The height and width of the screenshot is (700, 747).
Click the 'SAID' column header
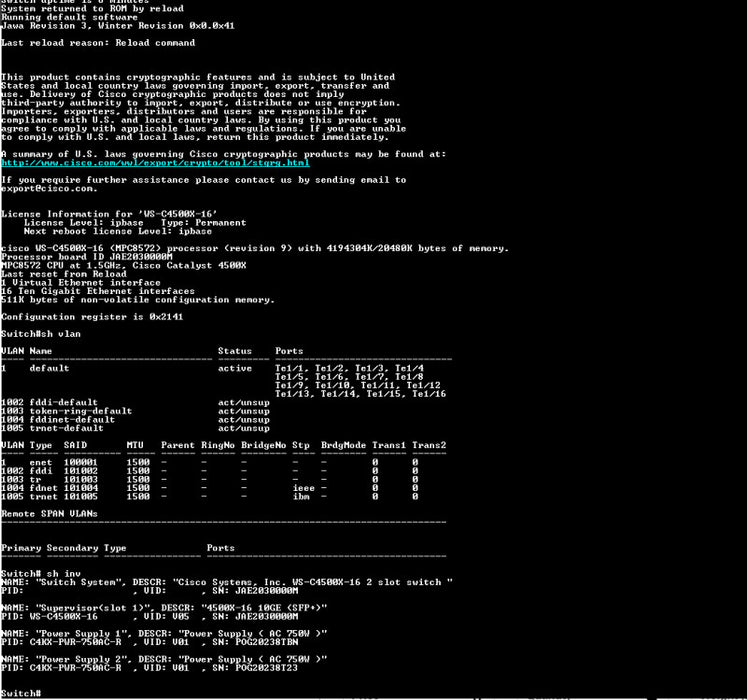click(x=75, y=446)
